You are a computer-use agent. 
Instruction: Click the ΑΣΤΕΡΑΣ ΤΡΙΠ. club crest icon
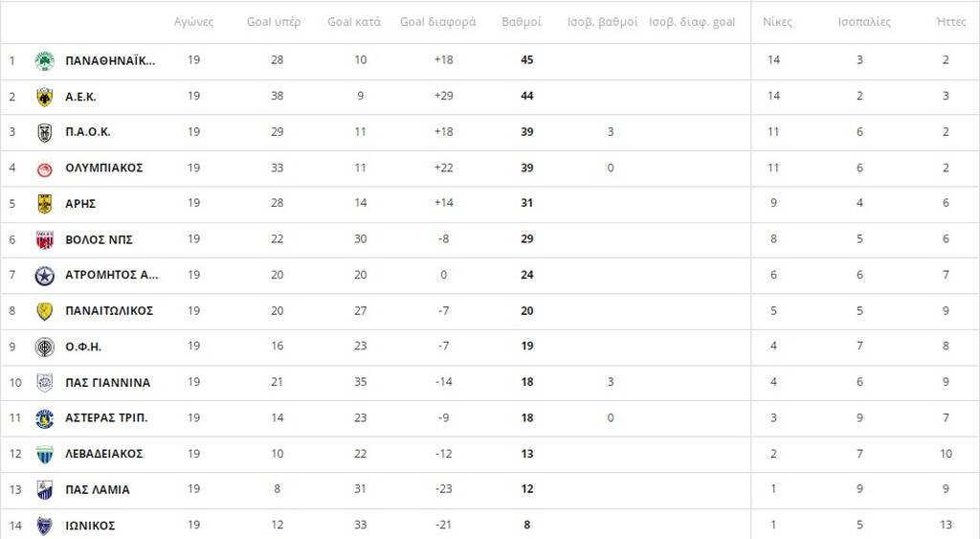tap(44, 418)
